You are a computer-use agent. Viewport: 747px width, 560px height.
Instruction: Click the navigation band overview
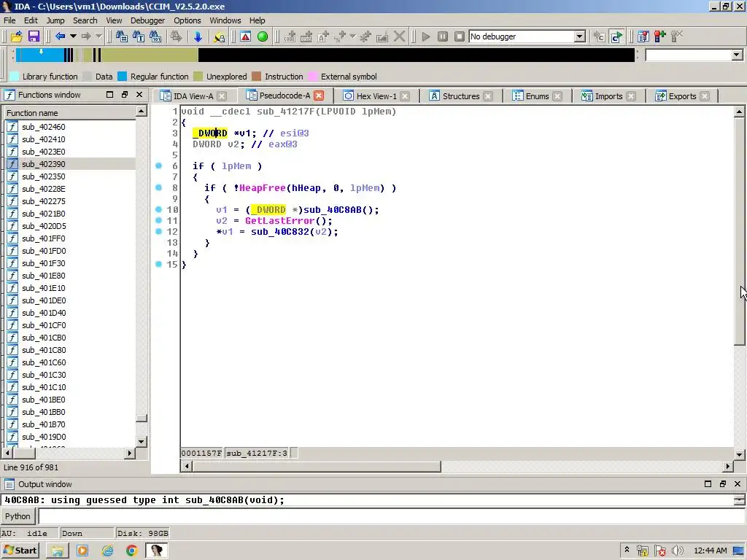325,55
